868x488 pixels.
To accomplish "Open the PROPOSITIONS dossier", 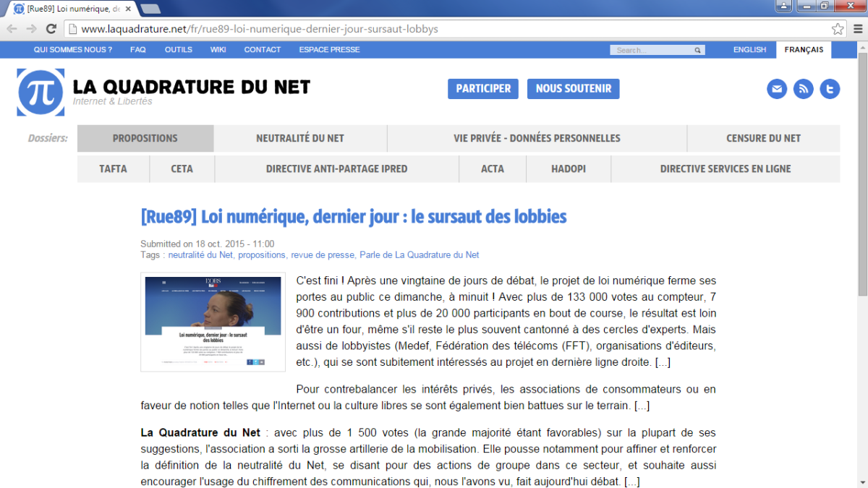I will point(145,138).
